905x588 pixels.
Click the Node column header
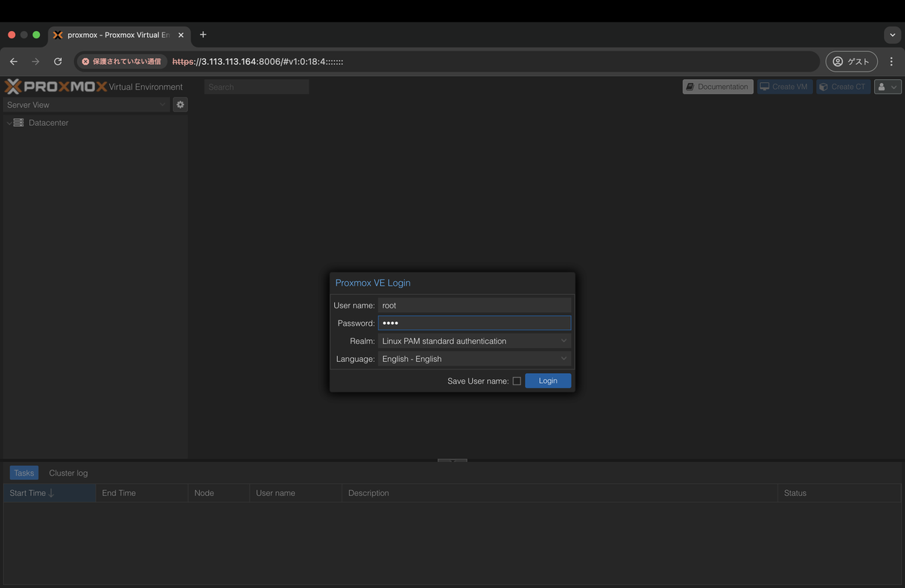coord(219,493)
